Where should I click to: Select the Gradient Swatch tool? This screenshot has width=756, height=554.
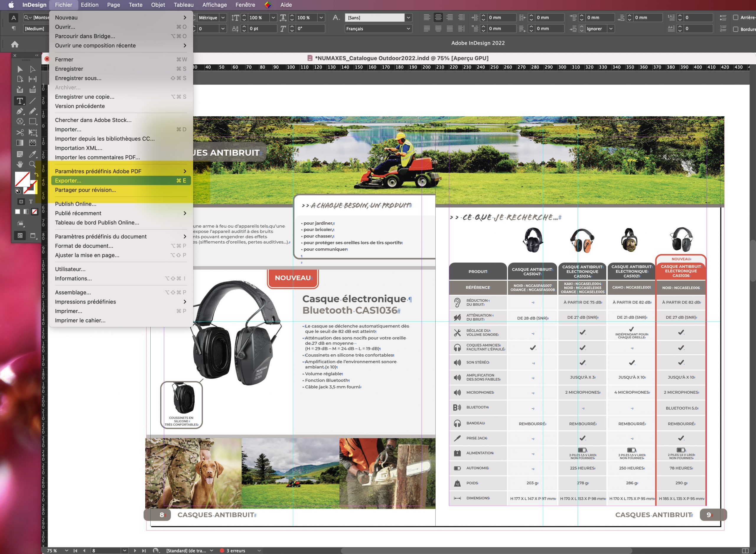click(20, 143)
